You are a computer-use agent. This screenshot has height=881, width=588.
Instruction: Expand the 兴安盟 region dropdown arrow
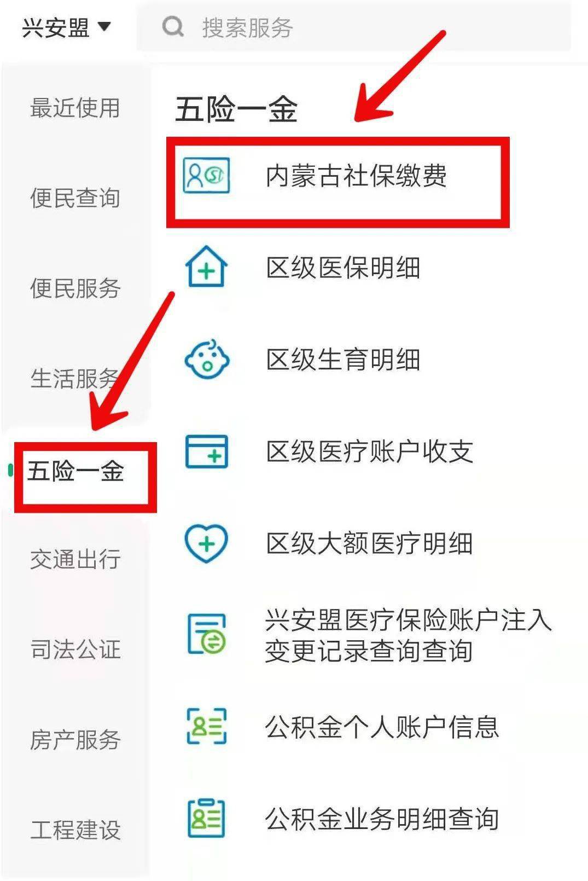[104, 26]
